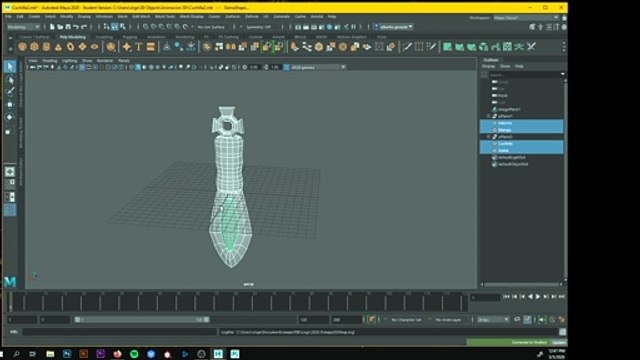Click the polygon Type text shelf icon

tap(139, 47)
